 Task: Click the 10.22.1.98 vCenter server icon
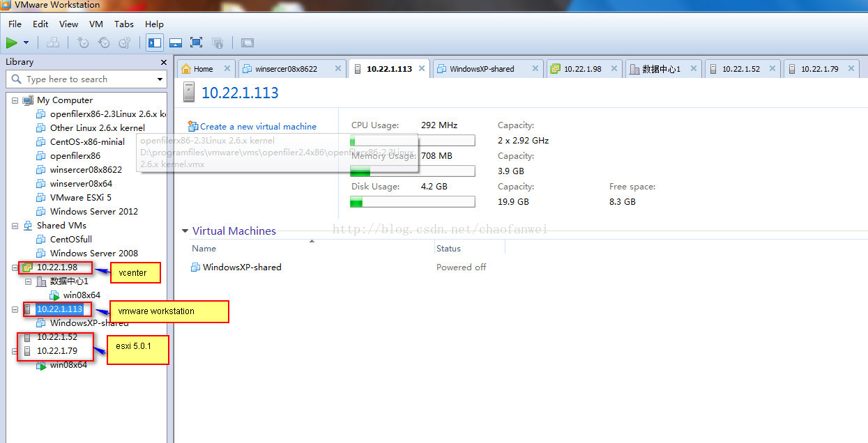pos(28,267)
